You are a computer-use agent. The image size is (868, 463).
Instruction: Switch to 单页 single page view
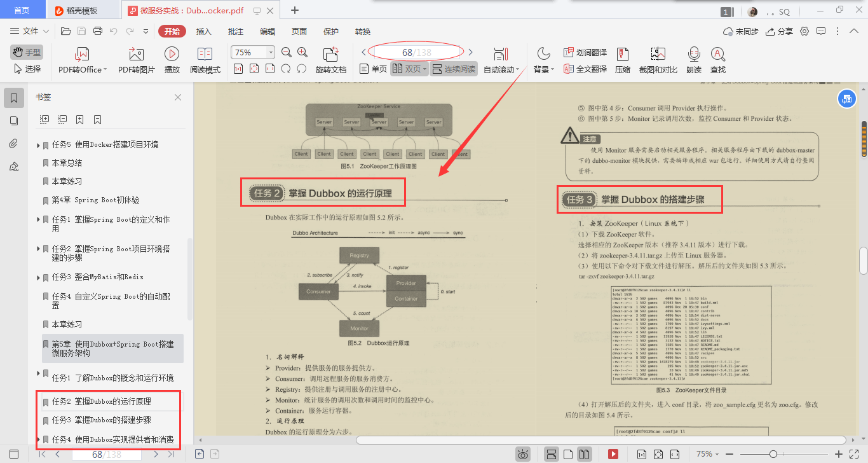373,69
